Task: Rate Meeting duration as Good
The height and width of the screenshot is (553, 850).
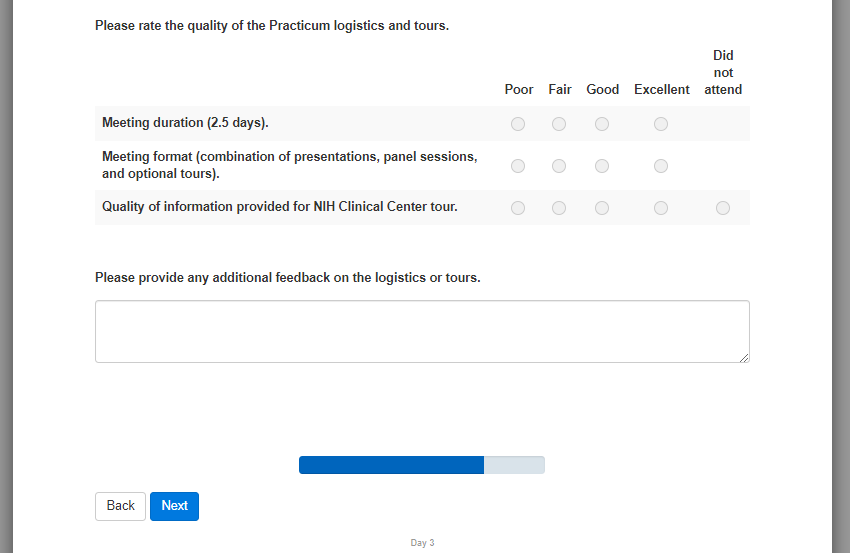Action: pos(602,124)
